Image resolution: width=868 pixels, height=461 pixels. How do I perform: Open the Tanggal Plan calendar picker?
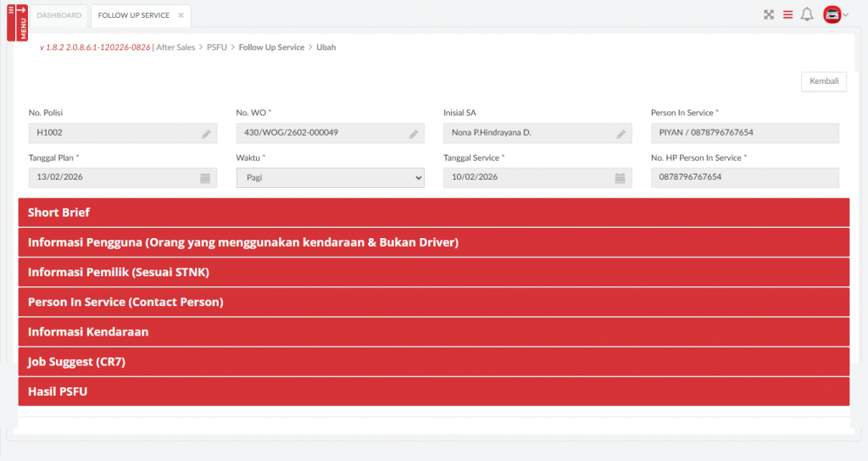[x=205, y=178]
